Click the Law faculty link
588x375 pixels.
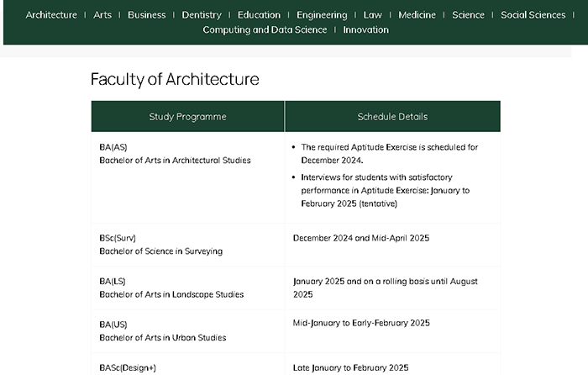pos(373,15)
